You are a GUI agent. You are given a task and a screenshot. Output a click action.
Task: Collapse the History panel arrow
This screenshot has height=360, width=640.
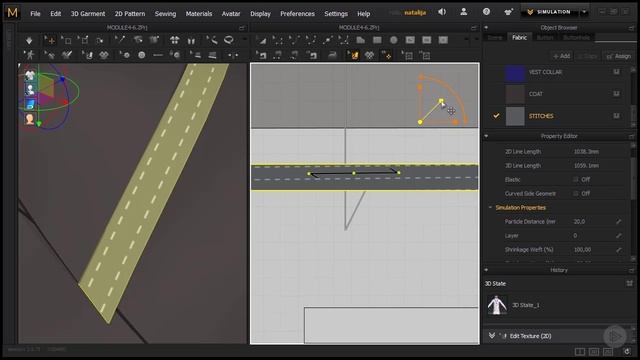pos(486,270)
